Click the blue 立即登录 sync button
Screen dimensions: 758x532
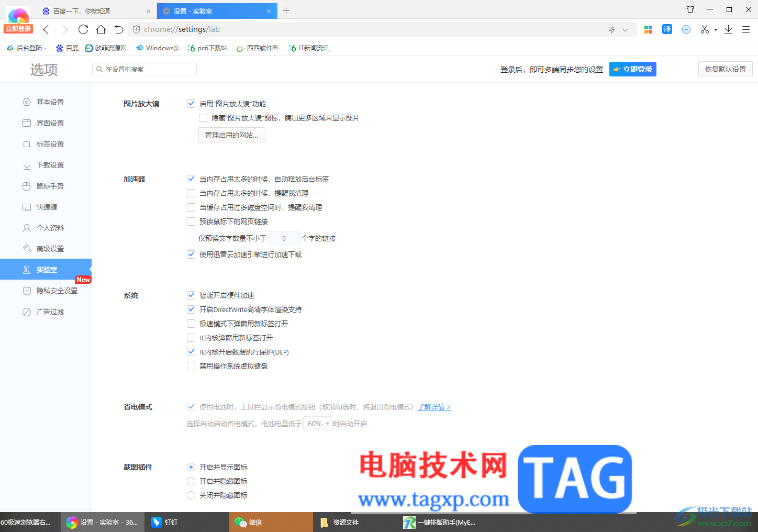pyautogui.click(x=632, y=69)
